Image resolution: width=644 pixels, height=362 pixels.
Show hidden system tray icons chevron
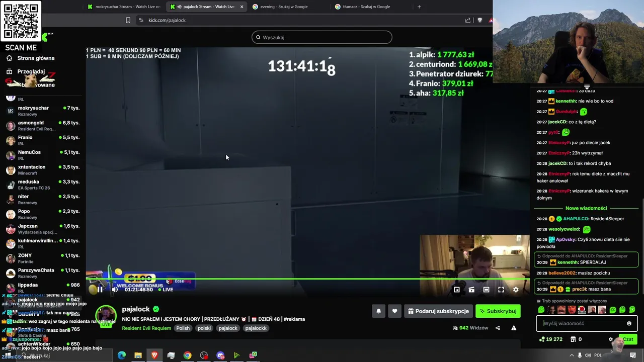(x=572, y=355)
